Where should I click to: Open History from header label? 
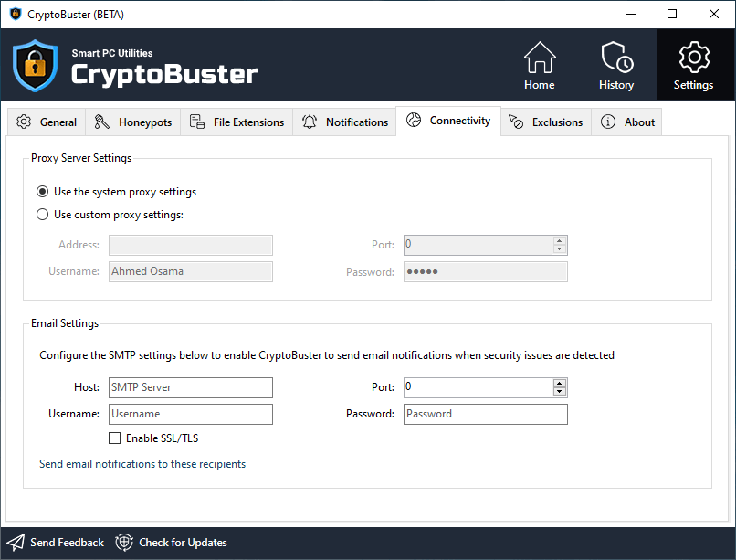[616, 85]
